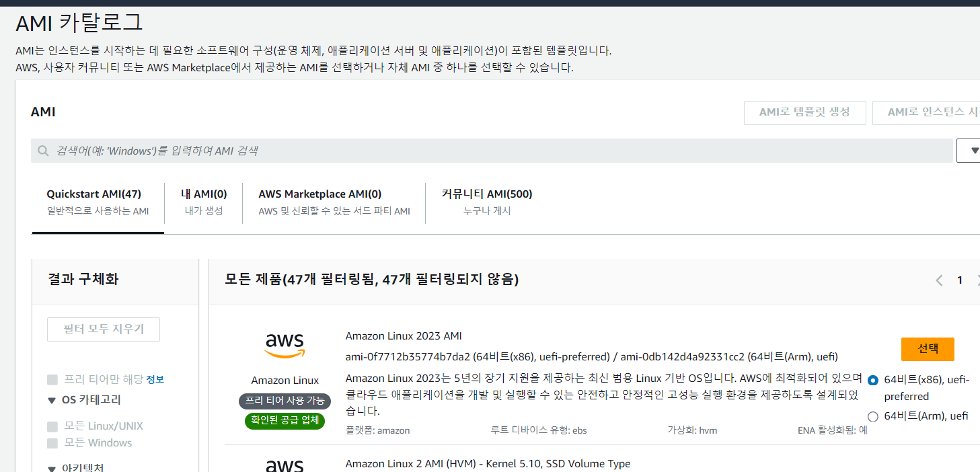Click the search magnifier icon
Image resolution: width=980 pixels, height=472 pixels.
[x=43, y=151]
